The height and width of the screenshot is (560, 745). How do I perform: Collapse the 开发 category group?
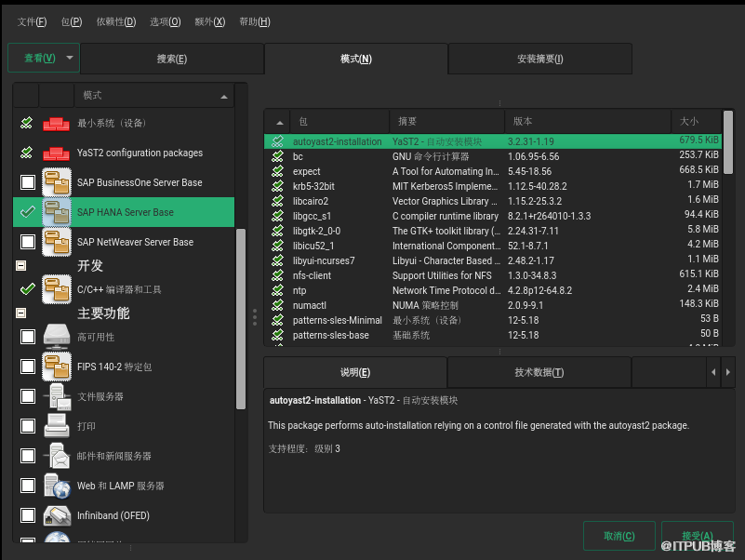tap(20, 266)
